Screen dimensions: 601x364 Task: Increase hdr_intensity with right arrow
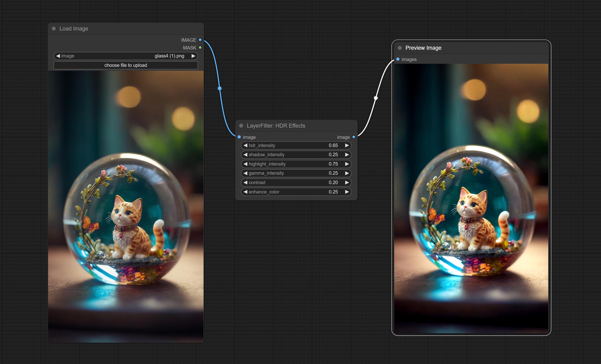[347, 145]
